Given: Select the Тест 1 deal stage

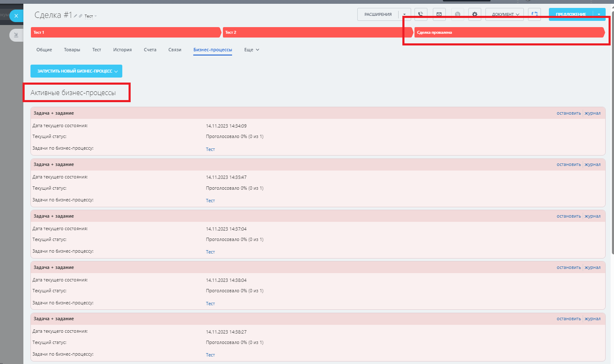Looking at the screenshot, I should click(126, 33).
